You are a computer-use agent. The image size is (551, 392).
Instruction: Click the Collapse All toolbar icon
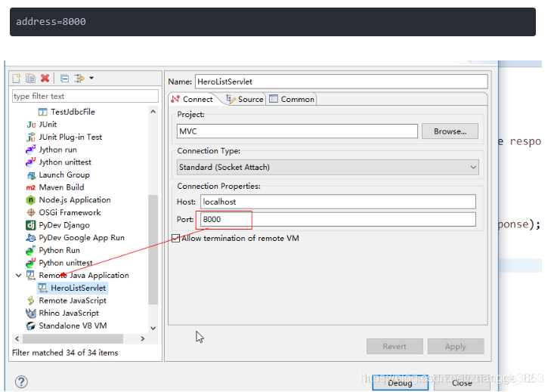tap(64, 78)
